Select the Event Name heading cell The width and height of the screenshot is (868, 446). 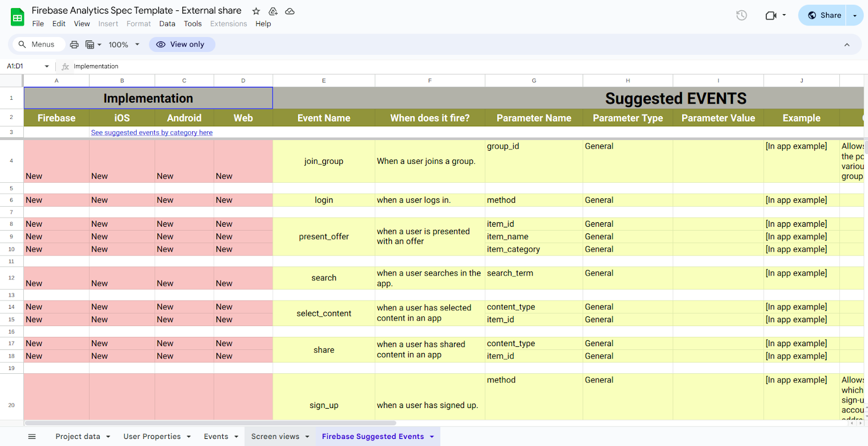pyautogui.click(x=324, y=118)
